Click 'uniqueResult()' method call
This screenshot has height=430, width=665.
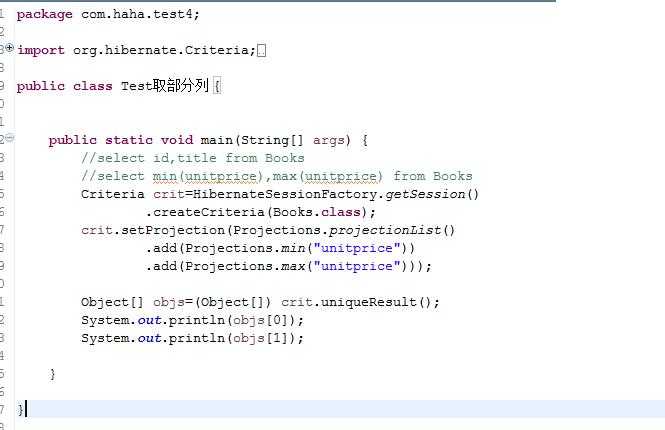coord(377,302)
